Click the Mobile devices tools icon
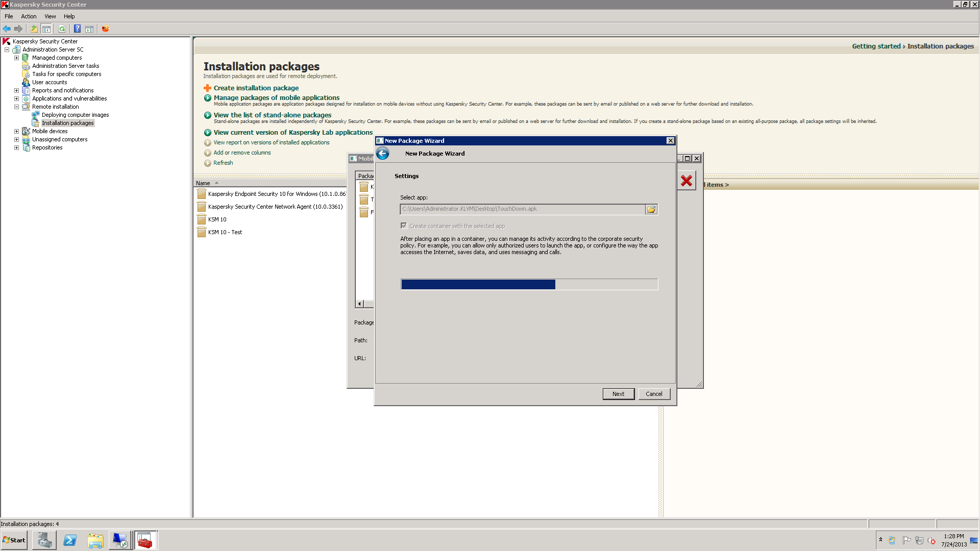This screenshot has height=551, width=980. click(26, 131)
